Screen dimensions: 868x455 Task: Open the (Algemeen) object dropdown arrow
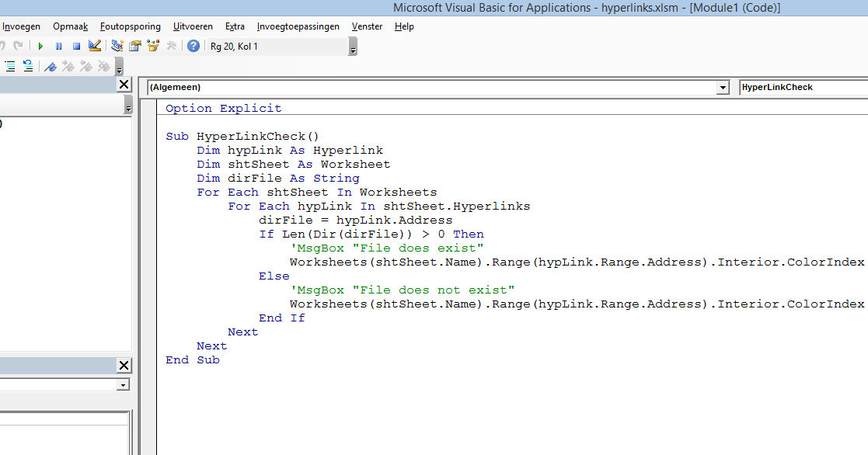723,88
